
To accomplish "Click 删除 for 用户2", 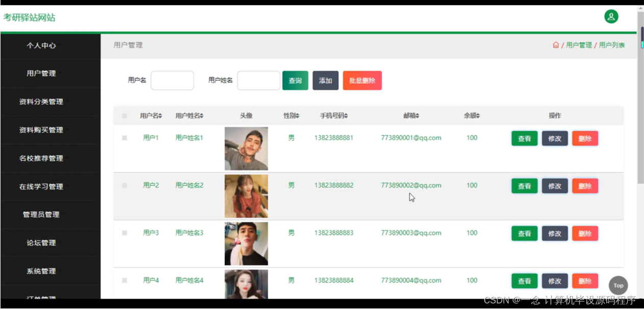I will click(x=585, y=186).
